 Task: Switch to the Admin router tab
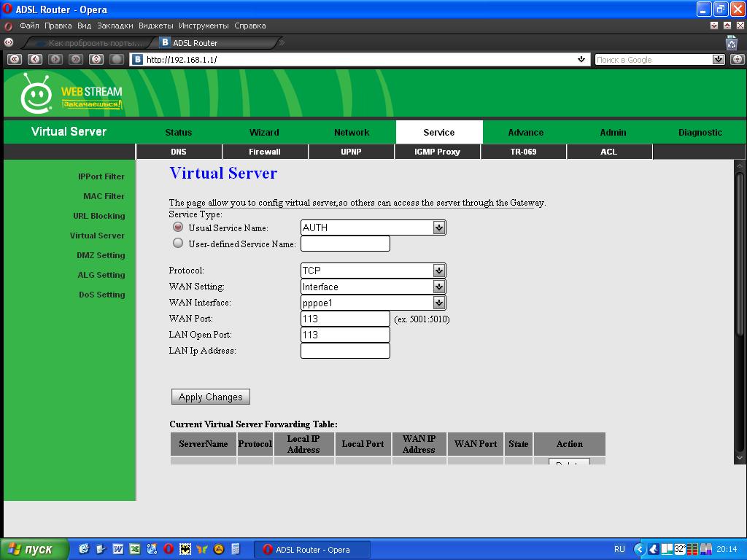pyautogui.click(x=613, y=133)
